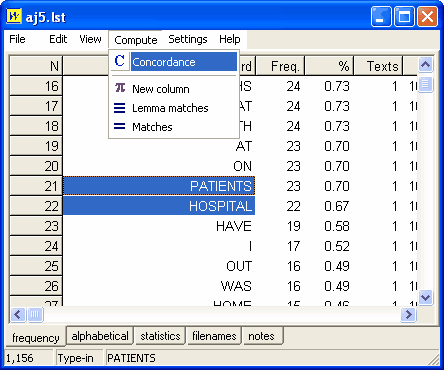The height and width of the screenshot is (370, 444).
Task: Close the Compute menu via its title
Action: pyautogui.click(x=136, y=40)
